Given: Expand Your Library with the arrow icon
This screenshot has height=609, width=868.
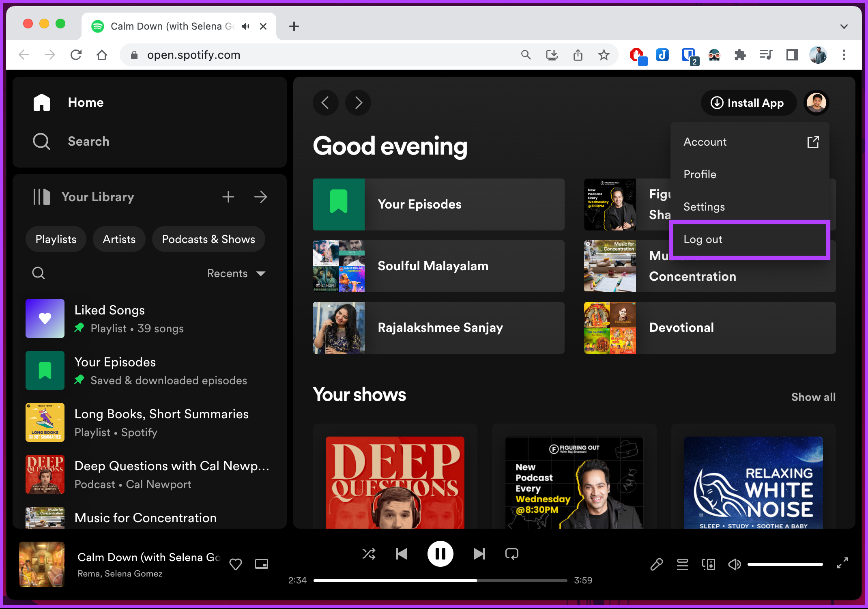Looking at the screenshot, I should (x=261, y=197).
